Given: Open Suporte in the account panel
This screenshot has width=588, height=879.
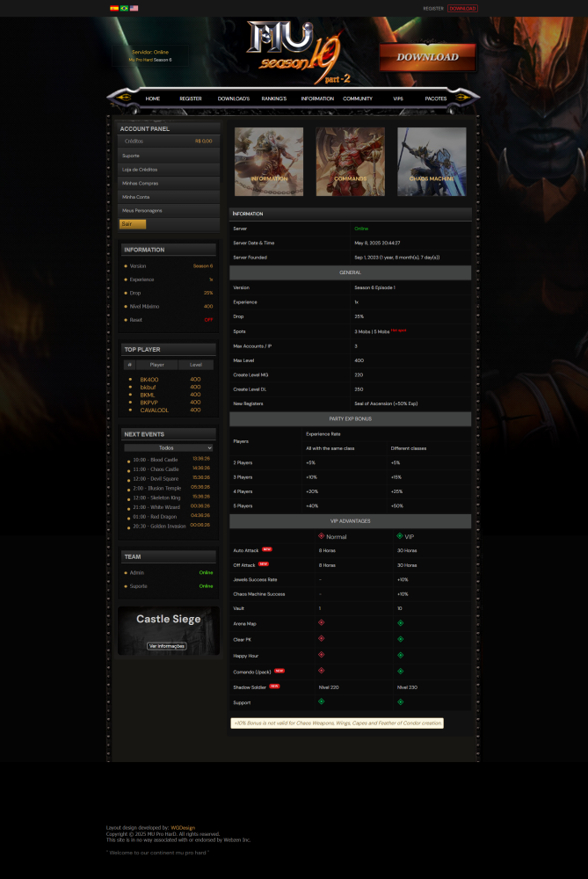Looking at the screenshot, I should [x=169, y=156].
